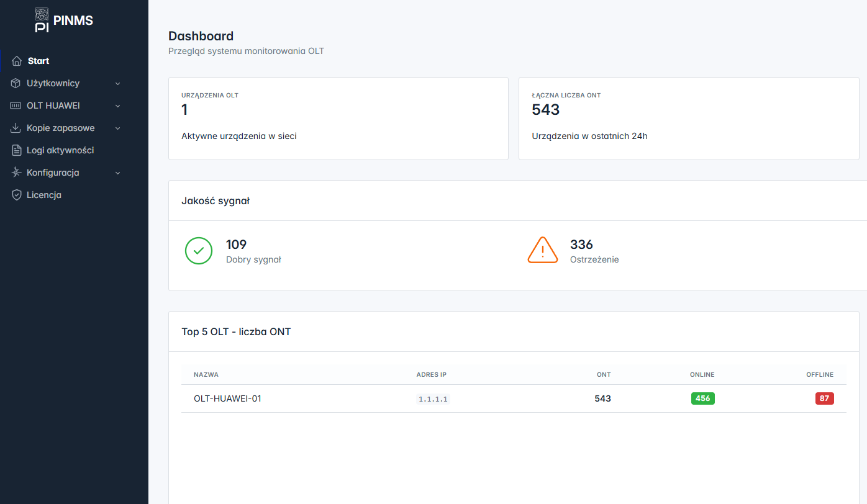Click the OLT-HUAWEI-01 device name
Screen dimensions: 867x504
[227, 398]
